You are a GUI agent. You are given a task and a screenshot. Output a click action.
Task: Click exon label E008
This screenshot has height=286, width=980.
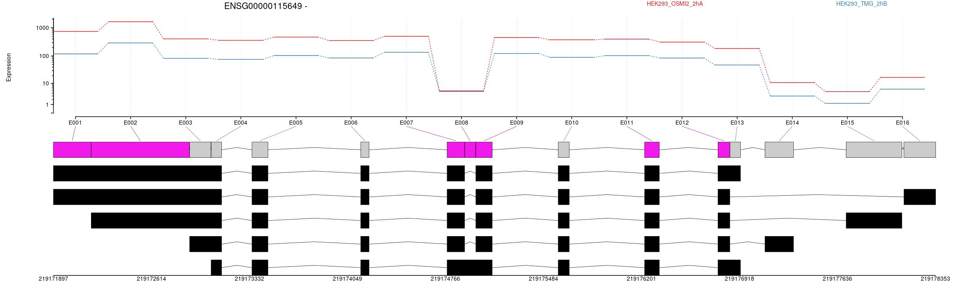[461, 123]
